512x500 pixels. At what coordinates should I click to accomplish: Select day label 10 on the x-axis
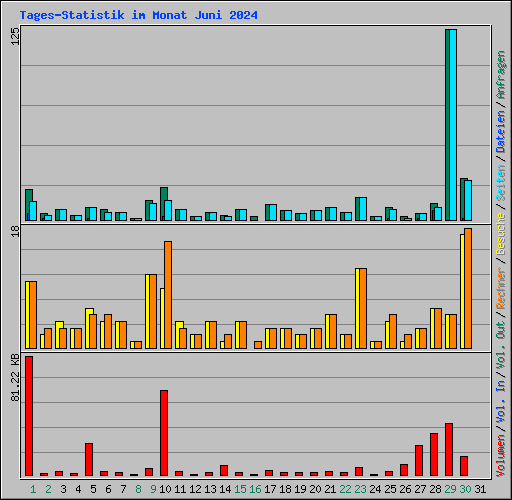click(x=165, y=489)
